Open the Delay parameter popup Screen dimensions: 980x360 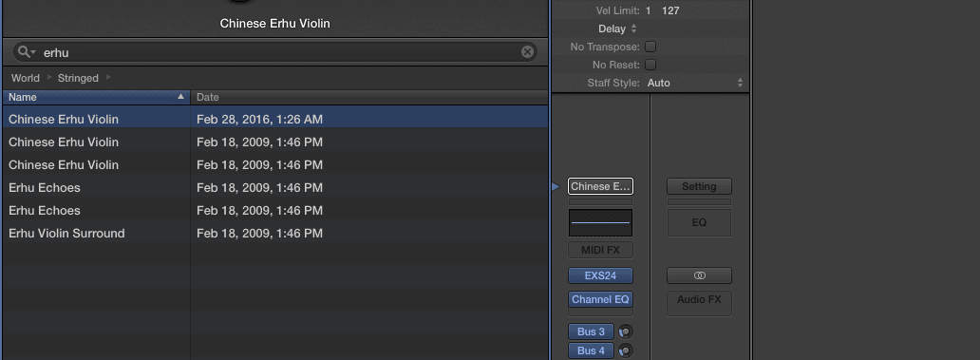[617, 28]
